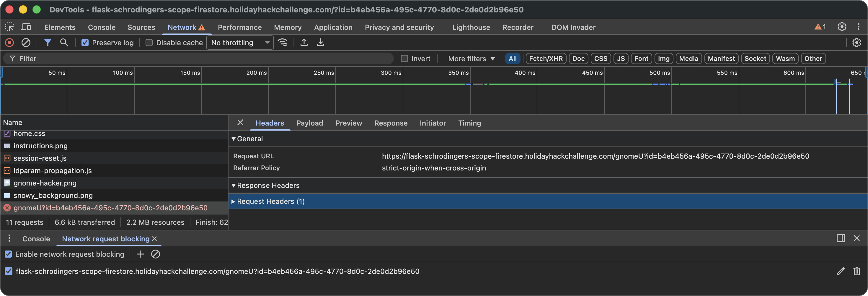Open the More filters dropdown
The image size is (868, 296).
471,59
